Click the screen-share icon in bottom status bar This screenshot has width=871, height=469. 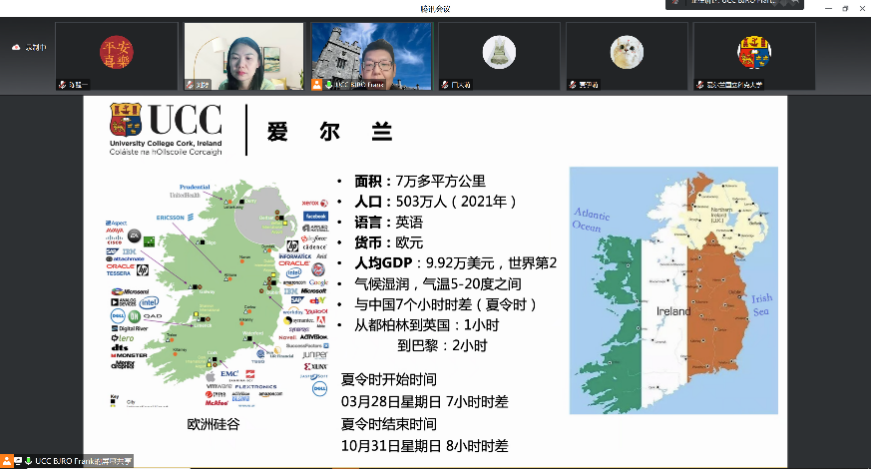pos(17,461)
